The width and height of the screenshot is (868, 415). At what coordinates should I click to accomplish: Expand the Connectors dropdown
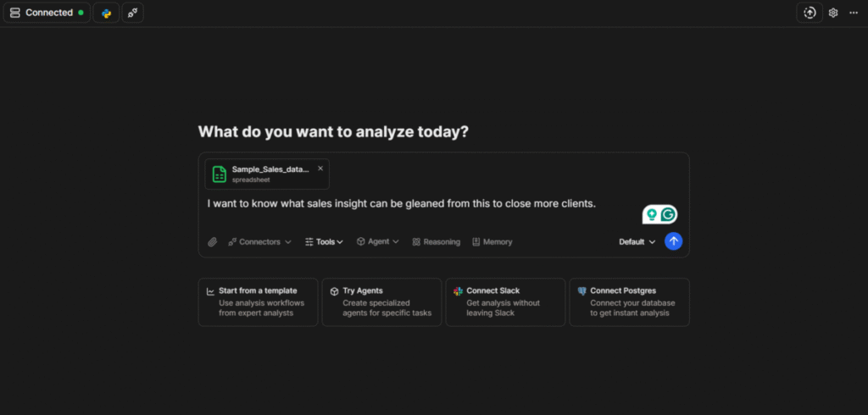(x=259, y=241)
